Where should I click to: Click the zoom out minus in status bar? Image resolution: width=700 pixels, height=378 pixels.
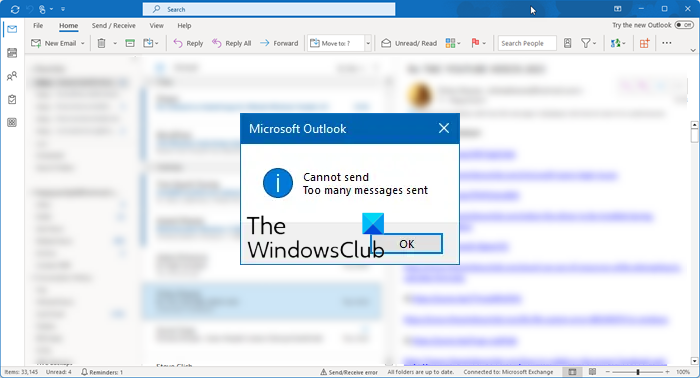coord(608,372)
